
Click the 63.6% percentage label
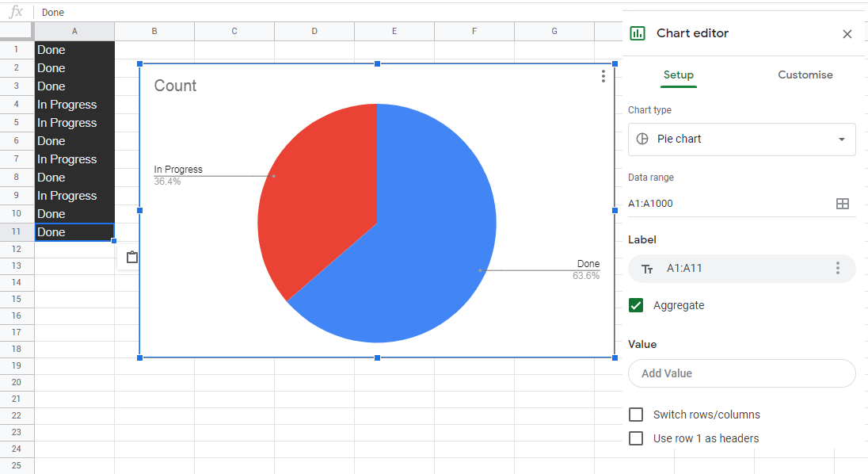(x=586, y=276)
